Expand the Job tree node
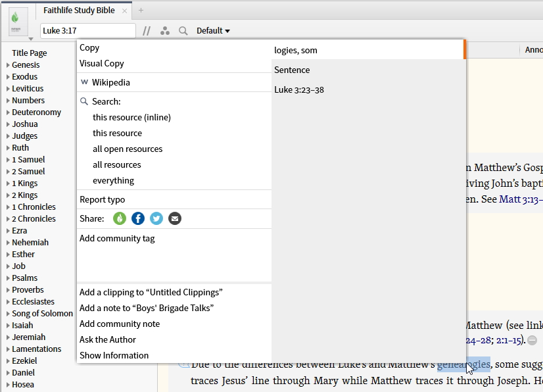 (8, 266)
